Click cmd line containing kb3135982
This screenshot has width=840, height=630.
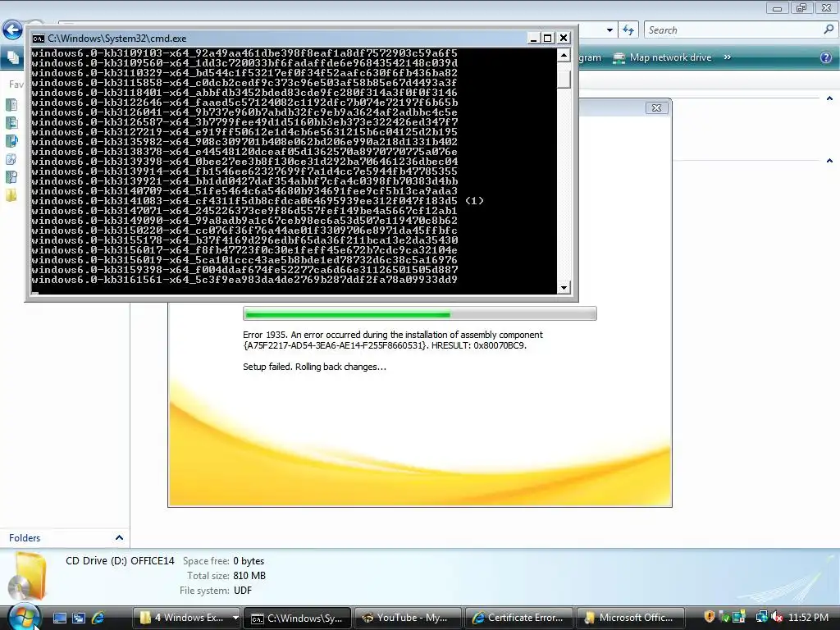(244, 142)
